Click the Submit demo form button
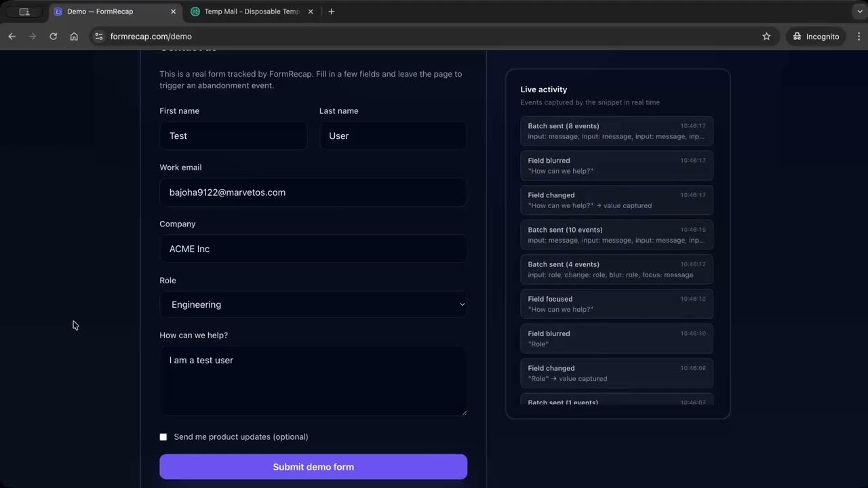Image resolution: width=868 pixels, height=488 pixels. [x=313, y=467]
